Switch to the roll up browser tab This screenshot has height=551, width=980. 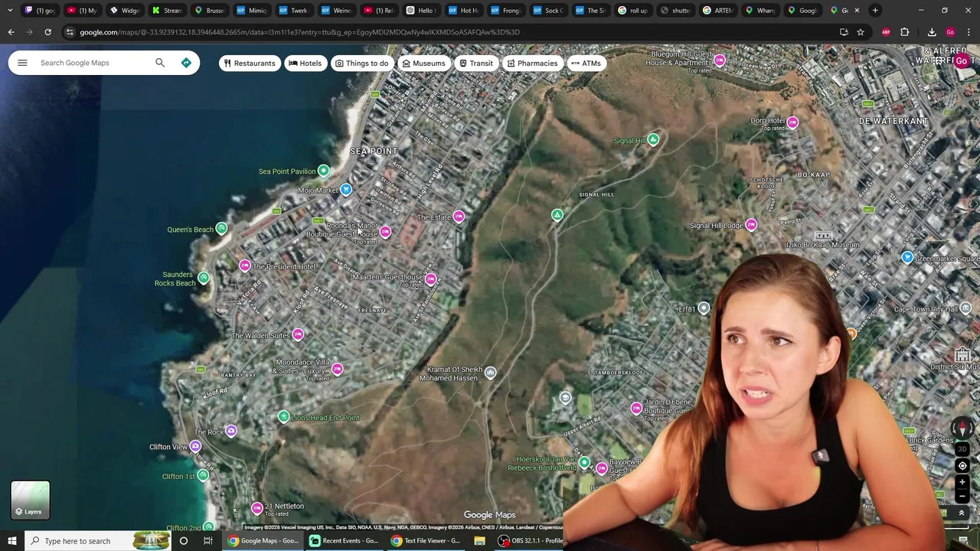pos(632,10)
